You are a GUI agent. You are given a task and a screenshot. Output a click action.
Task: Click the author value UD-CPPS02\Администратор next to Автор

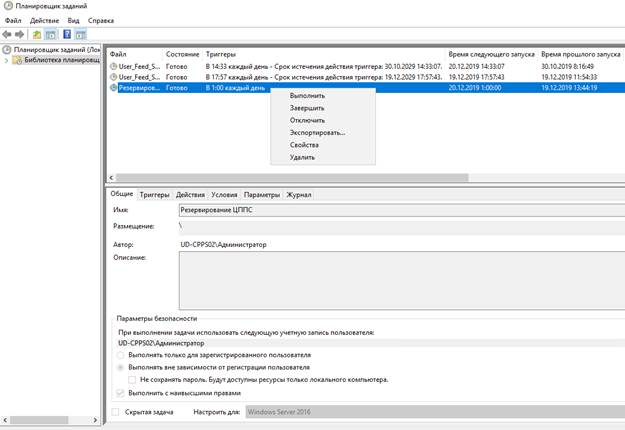point(223,245)
